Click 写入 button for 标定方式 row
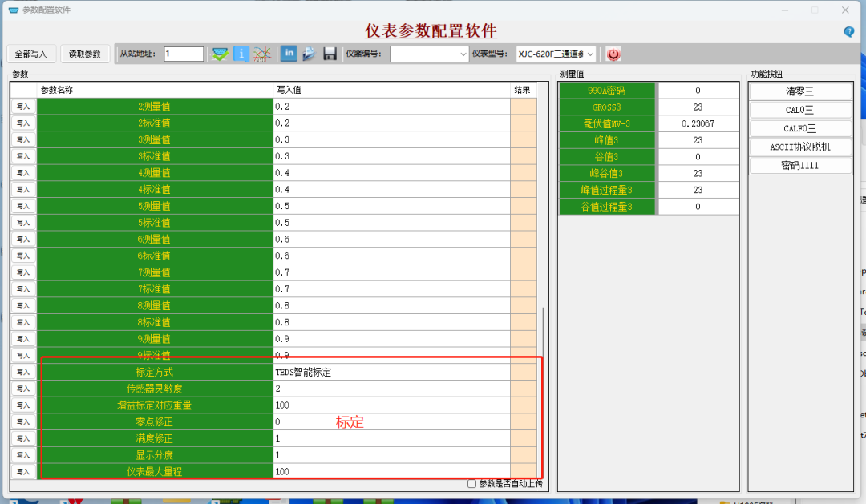 click(x=23, y=372)
